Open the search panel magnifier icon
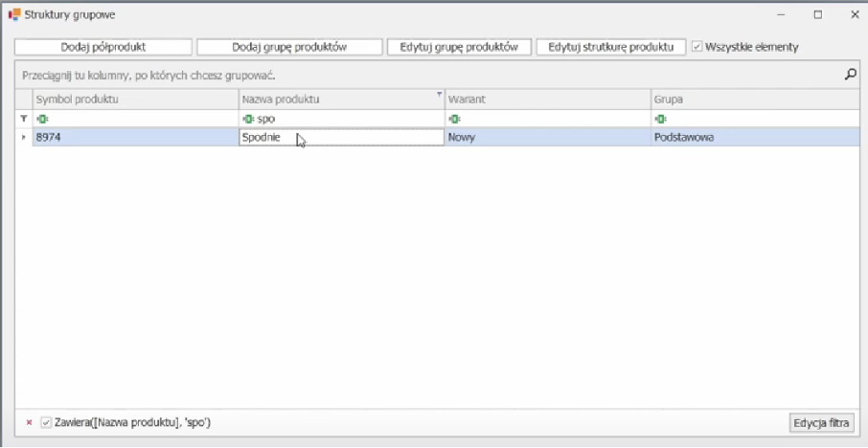 (x=850, y=74)
